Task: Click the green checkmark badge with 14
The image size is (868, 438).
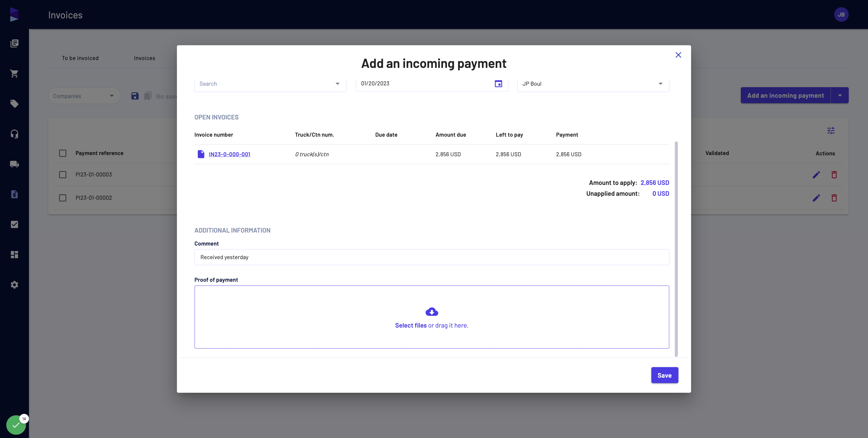Action: point(16,425)
